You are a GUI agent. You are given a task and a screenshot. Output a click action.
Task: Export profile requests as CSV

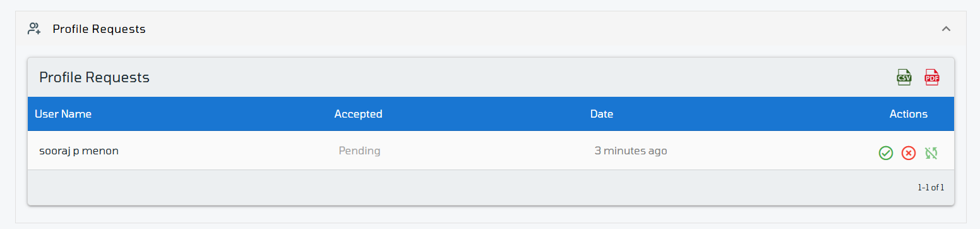coord(904,77)
